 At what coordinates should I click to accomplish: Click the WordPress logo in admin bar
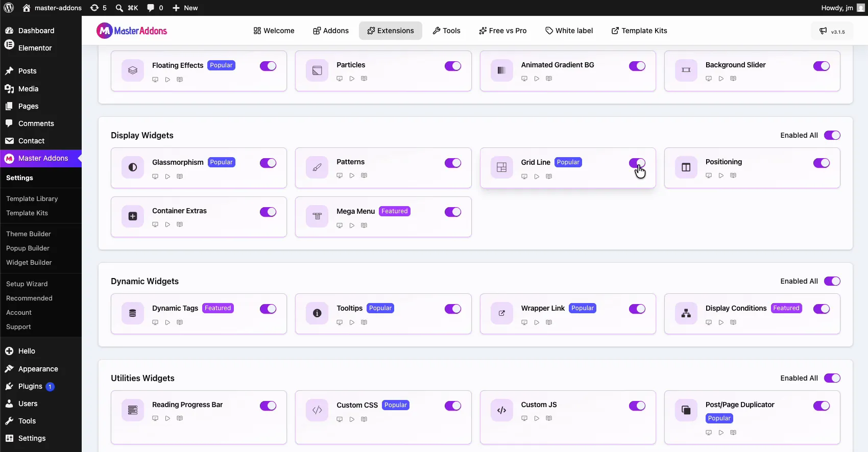pyautogui.click(x=9, y=8)
